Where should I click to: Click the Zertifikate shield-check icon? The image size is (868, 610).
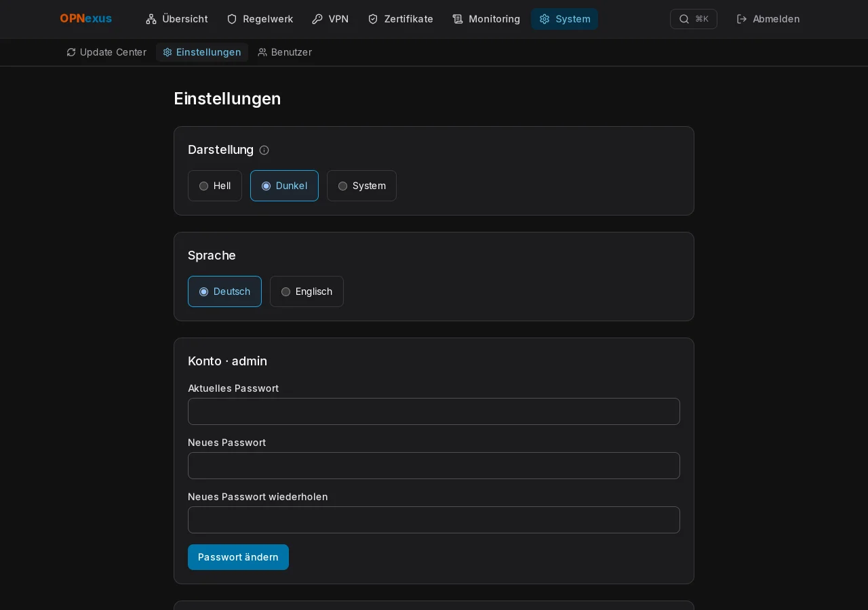373,19
